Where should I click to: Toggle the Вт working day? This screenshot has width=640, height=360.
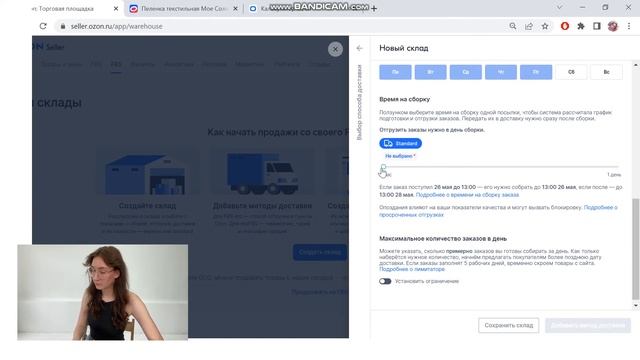click(430, 72)
